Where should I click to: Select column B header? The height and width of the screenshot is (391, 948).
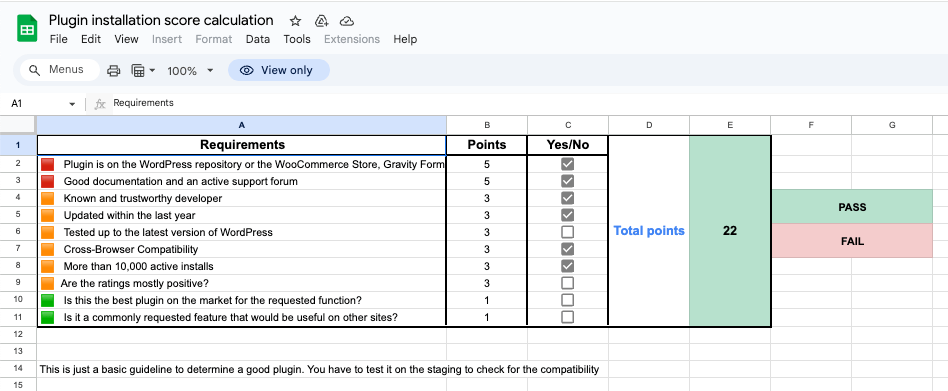(x=487, y=125)
